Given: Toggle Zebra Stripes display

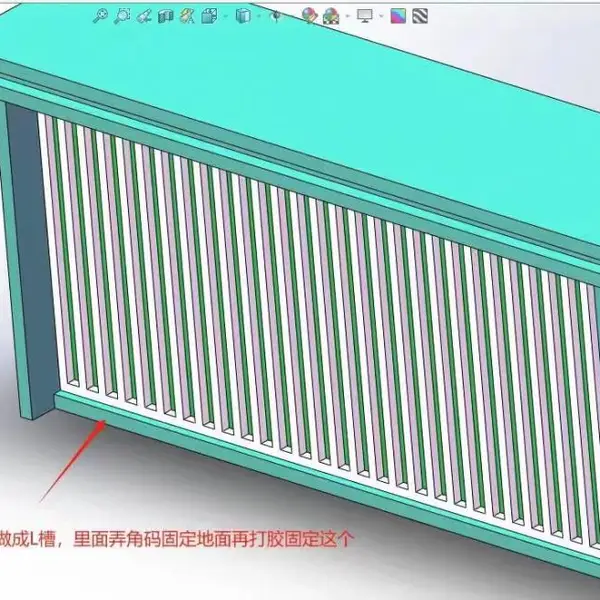Looking at the screenshot, I should pos(420,16).
